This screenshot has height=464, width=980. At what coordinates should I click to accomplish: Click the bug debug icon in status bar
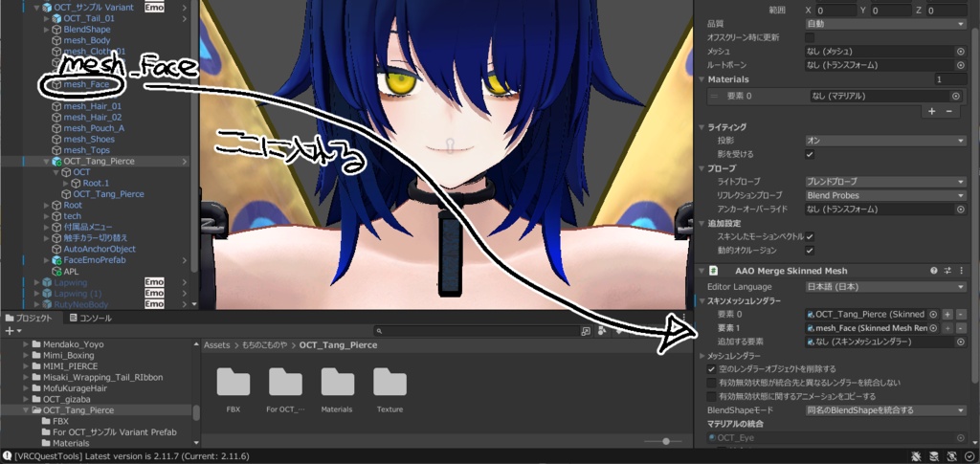[x=916, y=456]
